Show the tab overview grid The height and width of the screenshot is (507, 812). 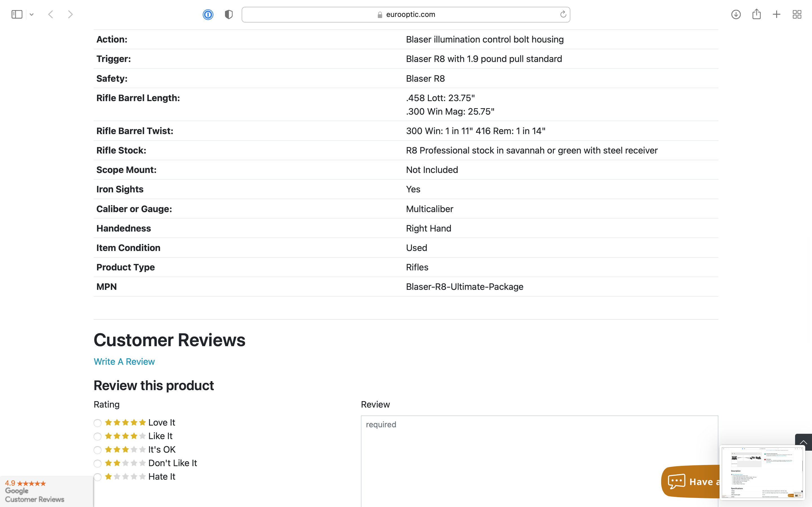[x=797, y=14]
